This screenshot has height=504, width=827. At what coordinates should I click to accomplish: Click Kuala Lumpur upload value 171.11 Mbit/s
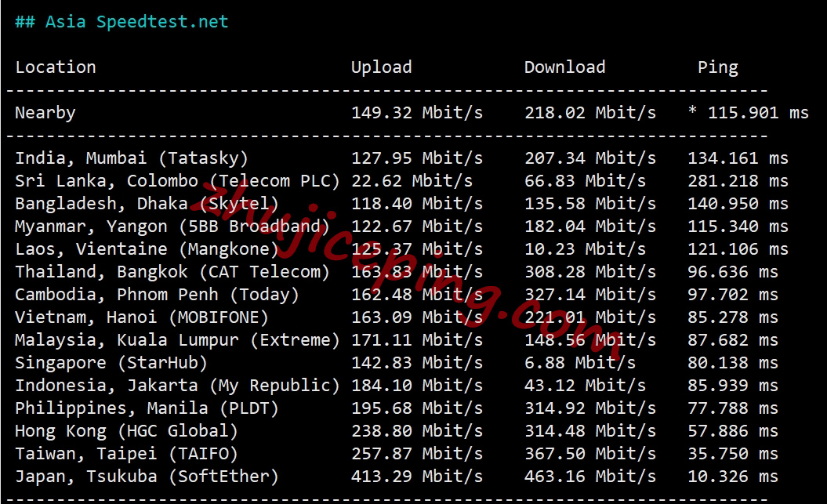pos(417,339)
